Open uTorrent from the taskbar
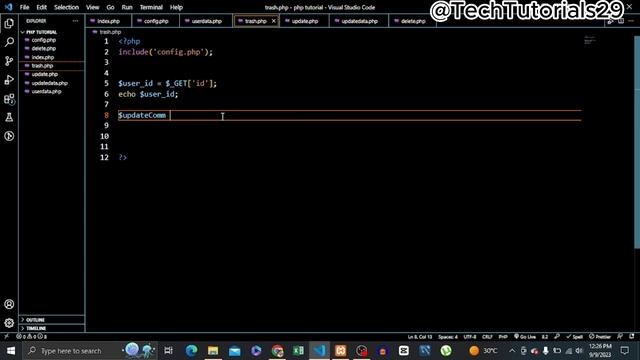The image size is (640, 360). [446, 351]
